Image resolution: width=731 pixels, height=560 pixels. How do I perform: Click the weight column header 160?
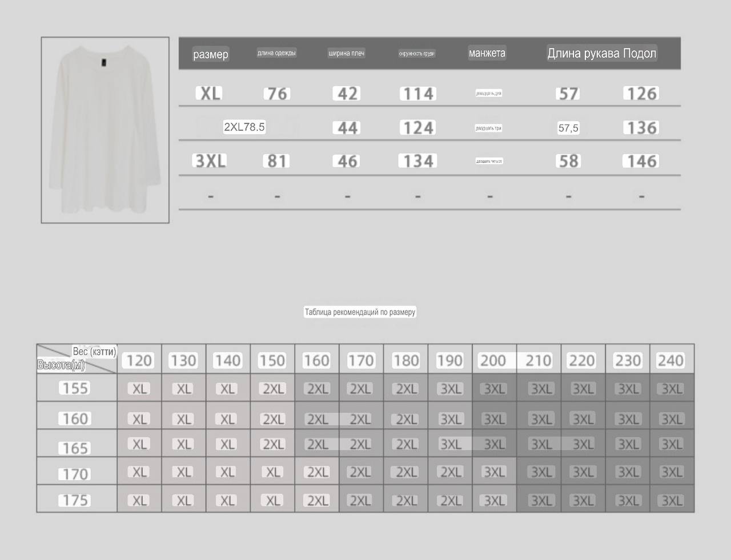click(x=316, y=360)
